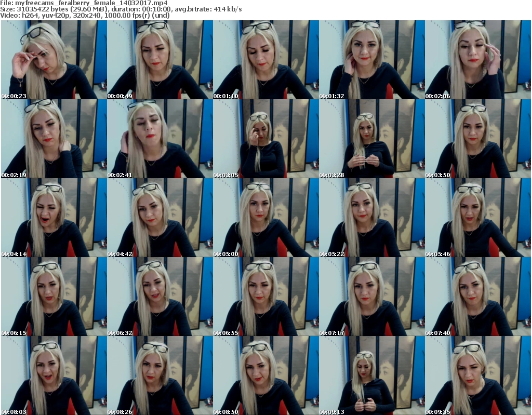
Task: Open the thumbnail stamped 00:00:23
Action: [x=54, y=60]
